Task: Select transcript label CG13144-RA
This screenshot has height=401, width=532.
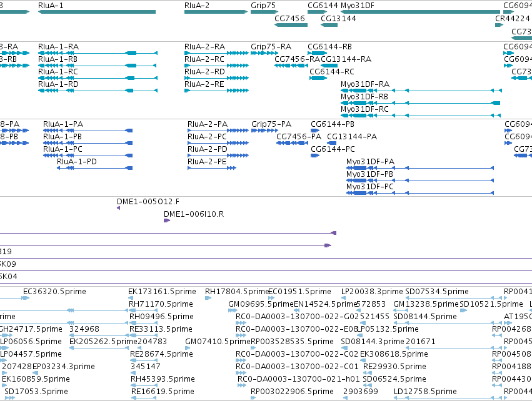Action: coord(346,59)
